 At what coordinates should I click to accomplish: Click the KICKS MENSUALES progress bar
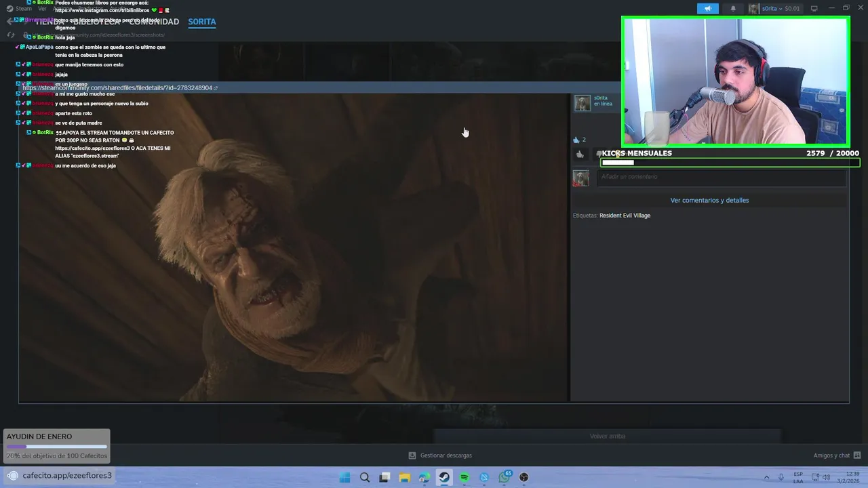(x=730, y=163)
